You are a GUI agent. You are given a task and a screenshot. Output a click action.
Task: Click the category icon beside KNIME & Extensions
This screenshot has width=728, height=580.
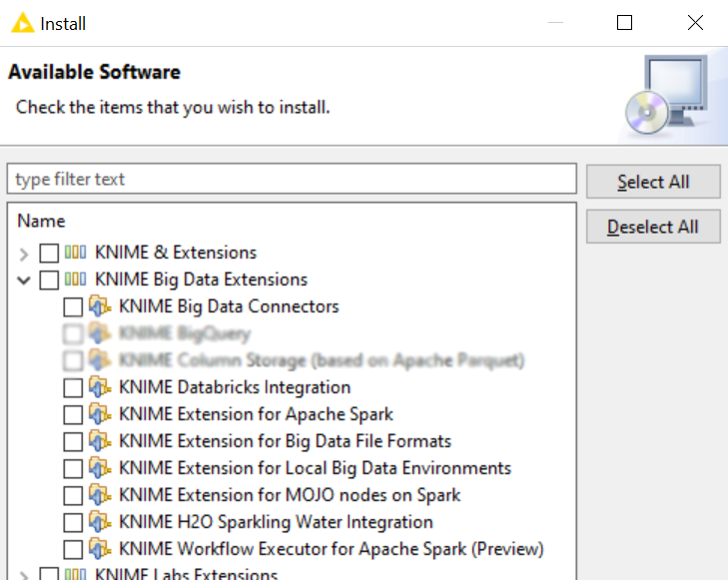pyautogui.click(x=75, y=253)
